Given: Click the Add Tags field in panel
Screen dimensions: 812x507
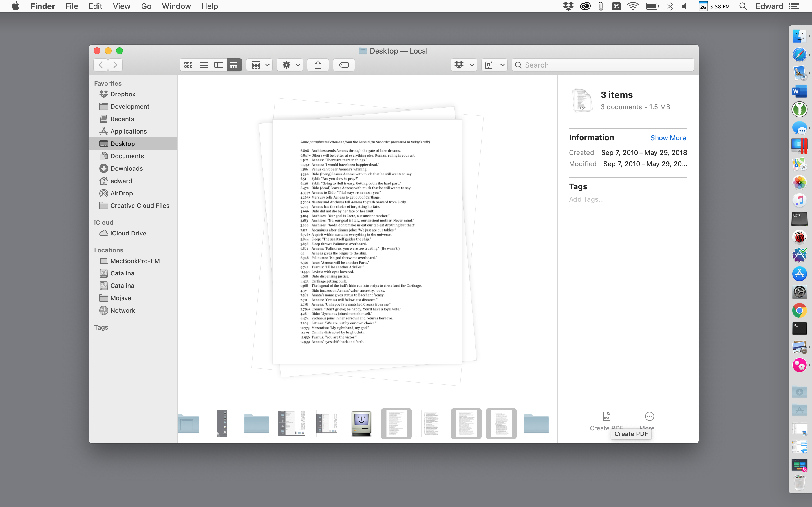Looking at the screenshot, I should point(586,199).
